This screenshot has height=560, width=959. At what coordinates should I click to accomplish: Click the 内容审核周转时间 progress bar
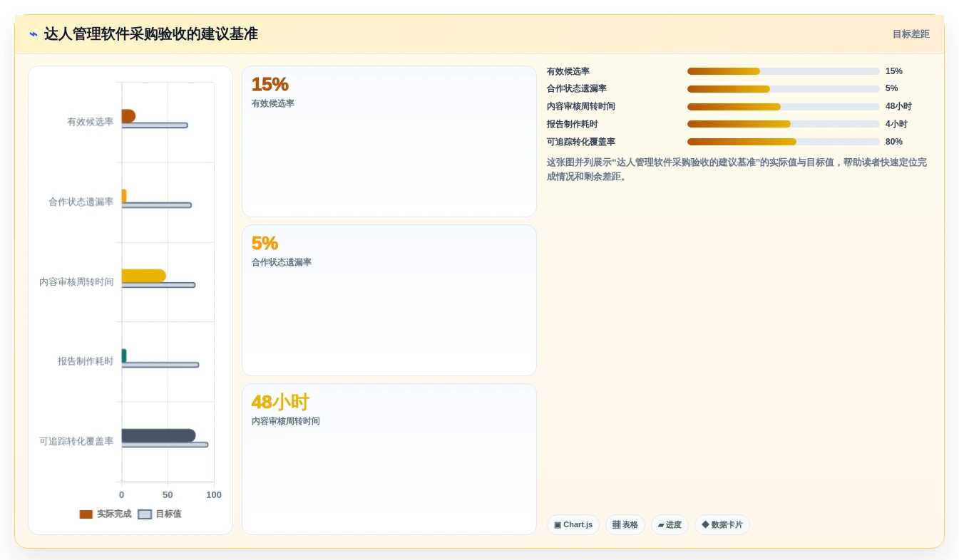tap(783, 107)
